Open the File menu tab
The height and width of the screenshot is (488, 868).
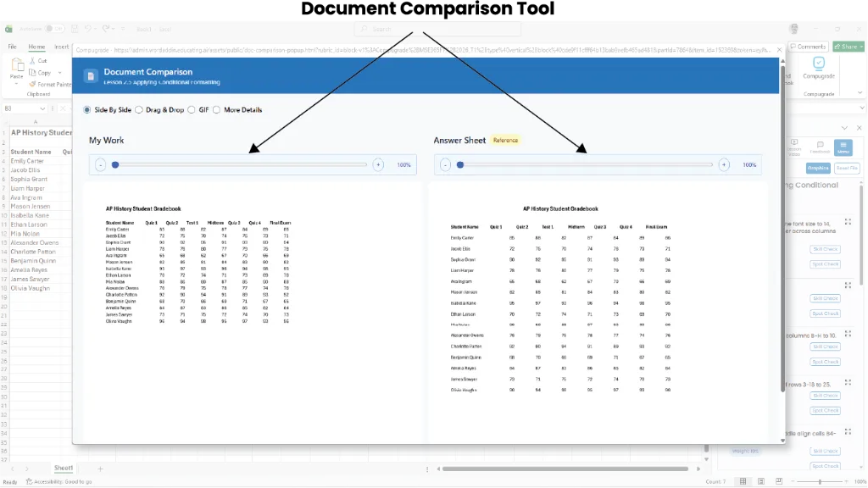click(12, 47)
